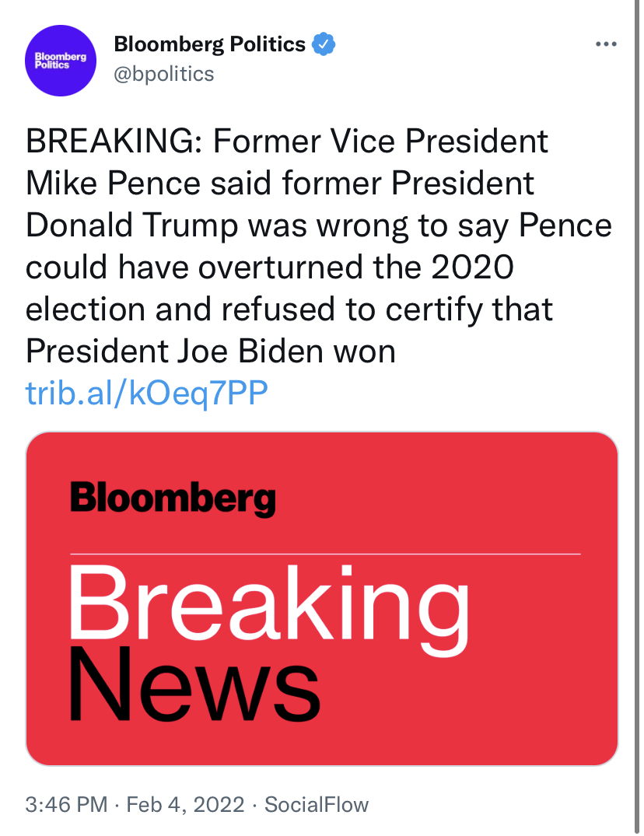Select the 3:46 PM timestamp
The image size is (644, 836).
click(67, 805)
